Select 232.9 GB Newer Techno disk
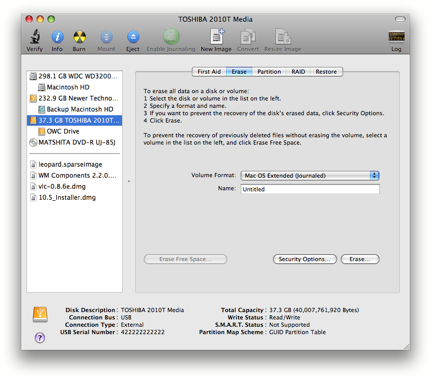Image resolution: width=431 pixels, height=379 pixels. point(75,98)
